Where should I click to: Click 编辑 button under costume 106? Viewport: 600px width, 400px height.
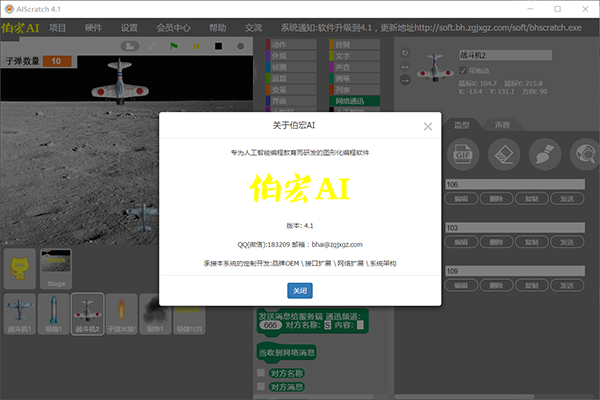coord(461,199)
